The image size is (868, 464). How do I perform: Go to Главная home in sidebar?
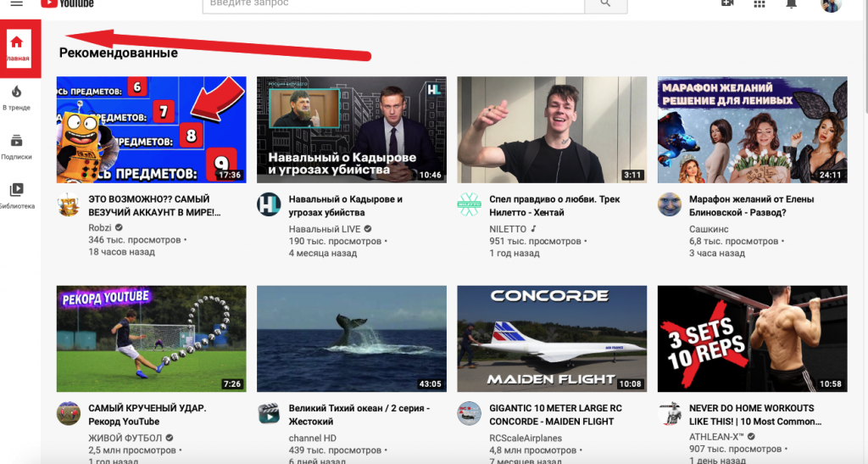(17, 48)
